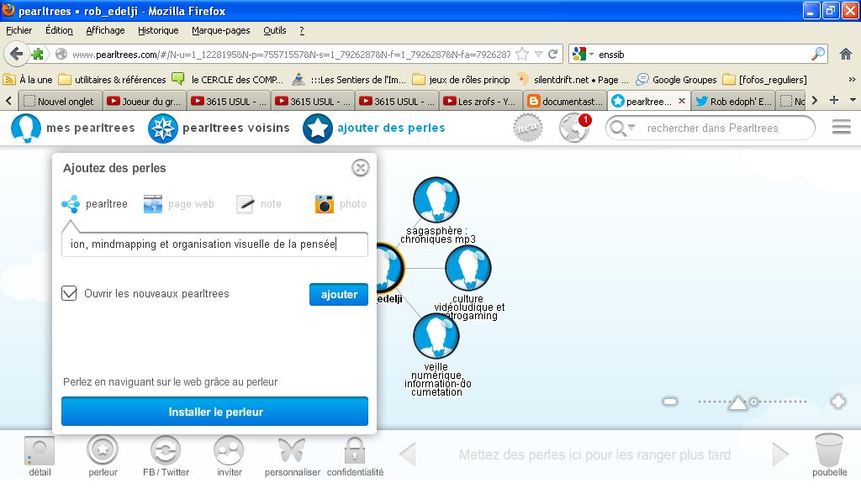The width and height of the screenshot is (861, 504).
Task: Click the zoom out minus button
Action: [x=670, y=402]
